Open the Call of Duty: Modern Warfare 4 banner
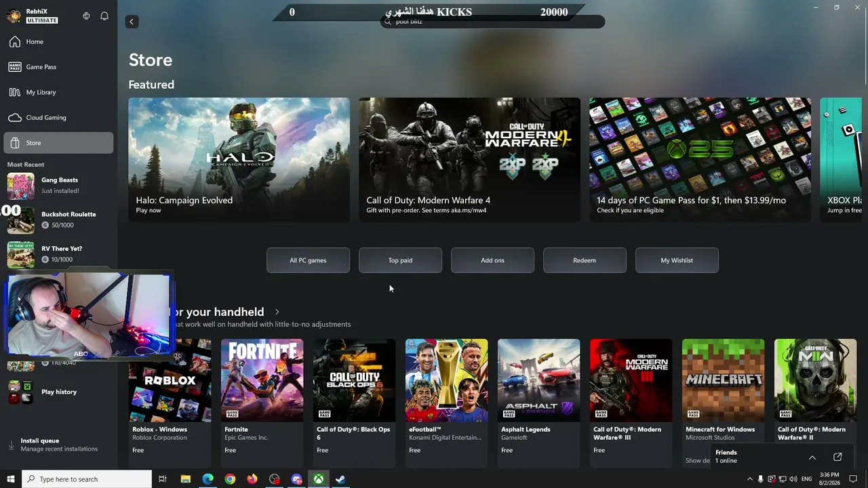The width and height of the screenshot is (868, 488). click(469, 159)
